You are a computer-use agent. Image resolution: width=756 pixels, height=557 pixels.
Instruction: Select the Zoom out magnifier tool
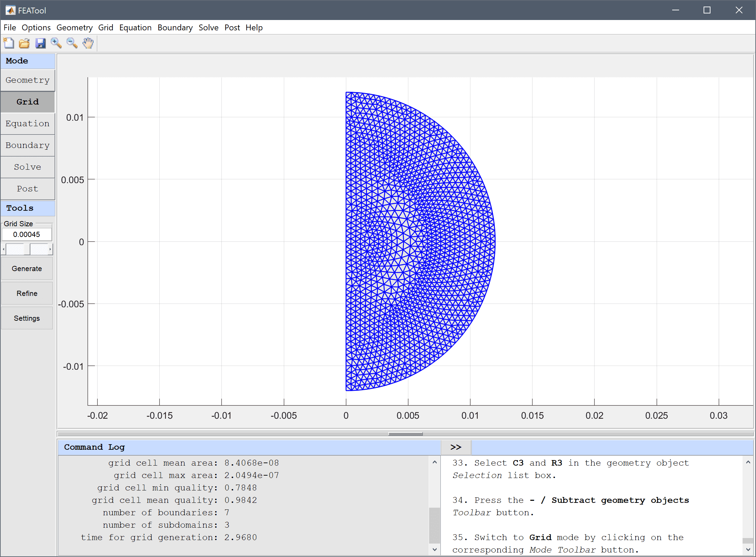click(x=72, y=43)
